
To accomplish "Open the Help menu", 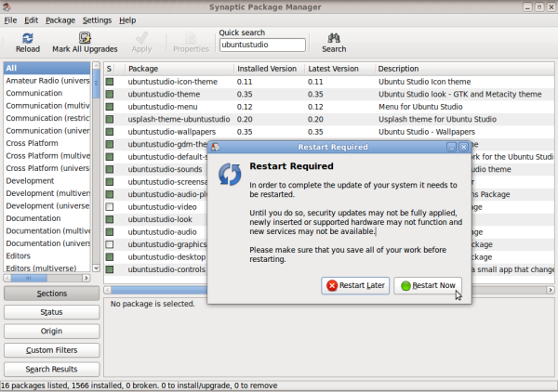I will click(x=127, y=20).
